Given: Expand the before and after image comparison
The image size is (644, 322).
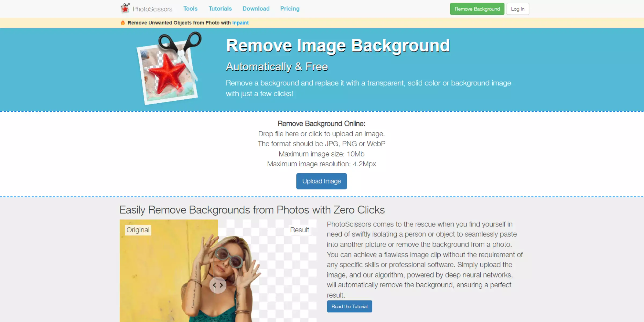Looking at the screenshot, I should point(218,285).
